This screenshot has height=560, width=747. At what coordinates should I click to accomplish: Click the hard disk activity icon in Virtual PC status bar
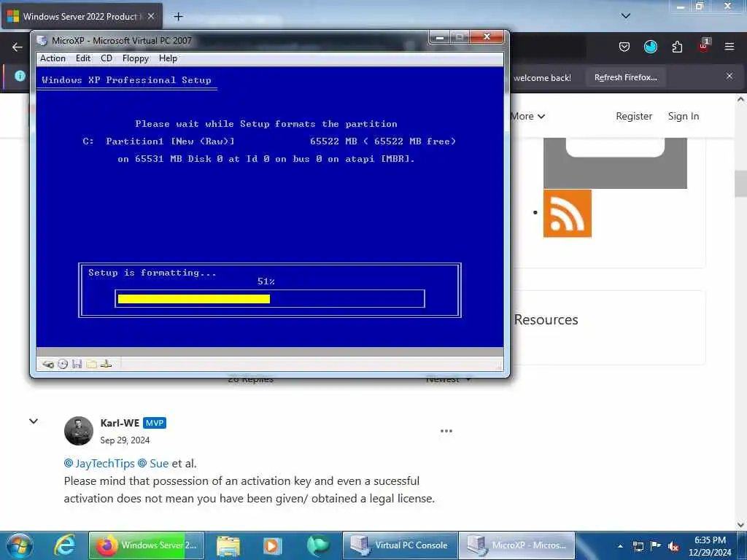pyautogui.click(x=47, y=365)
